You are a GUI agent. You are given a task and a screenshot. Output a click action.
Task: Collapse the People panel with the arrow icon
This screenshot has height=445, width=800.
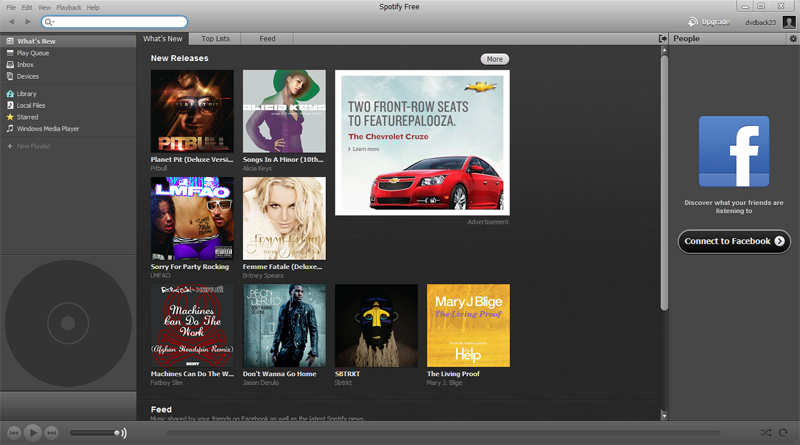point(663,39)
